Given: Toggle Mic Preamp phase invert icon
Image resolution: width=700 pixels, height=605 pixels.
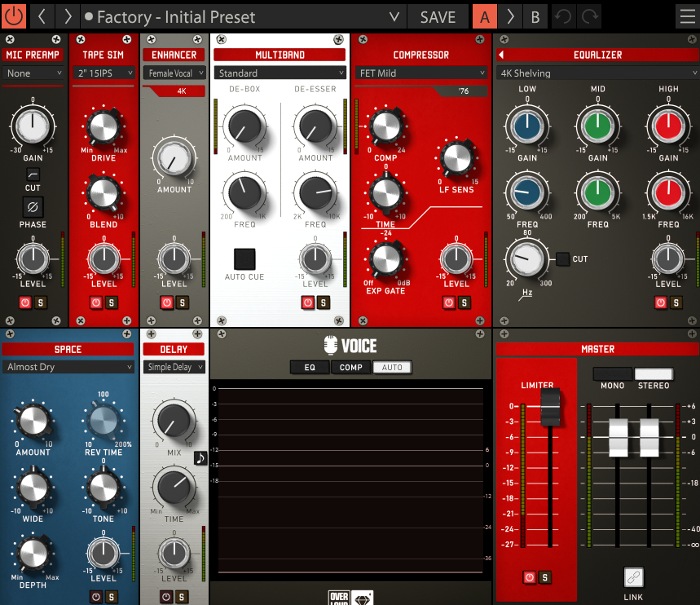Looking at the screenshot, I should (x=33, y=207).
